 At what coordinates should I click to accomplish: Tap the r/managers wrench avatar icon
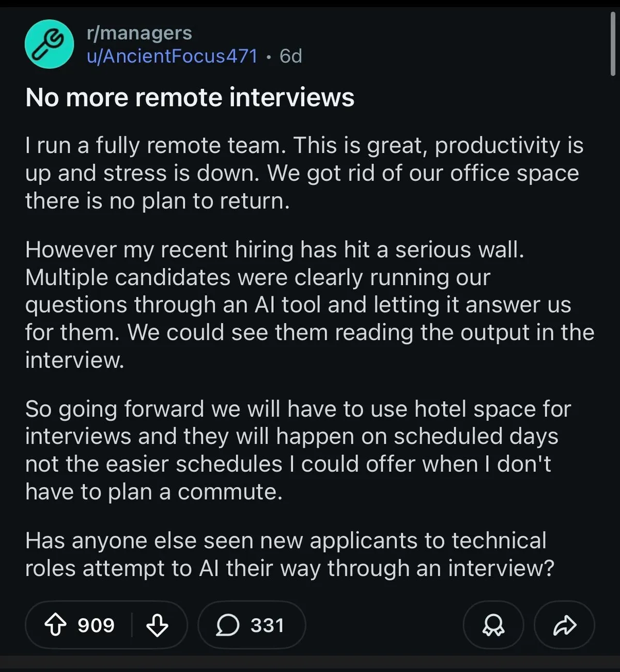point(49,44)
